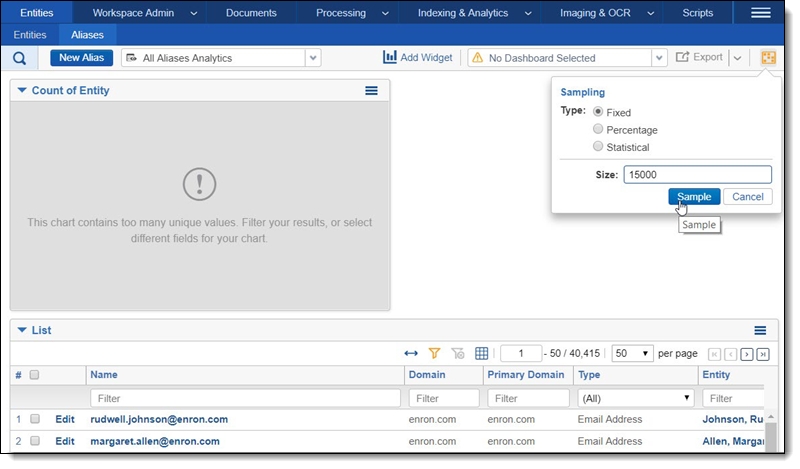Open the All Aliases Analytics view dropdown

coord(313,58)
